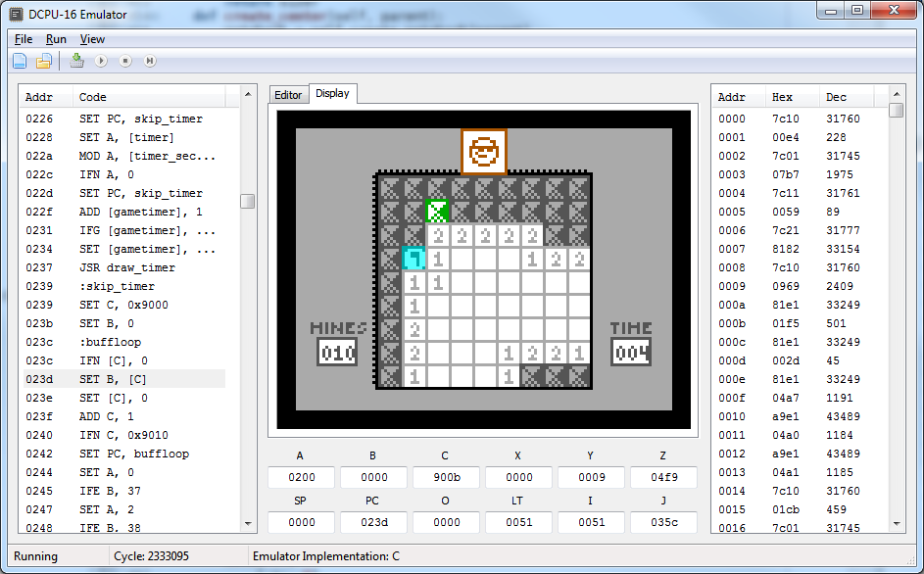Select code row 'IFE B, 37'
This screenshot has width=924, height=574.
click(123, 491)
